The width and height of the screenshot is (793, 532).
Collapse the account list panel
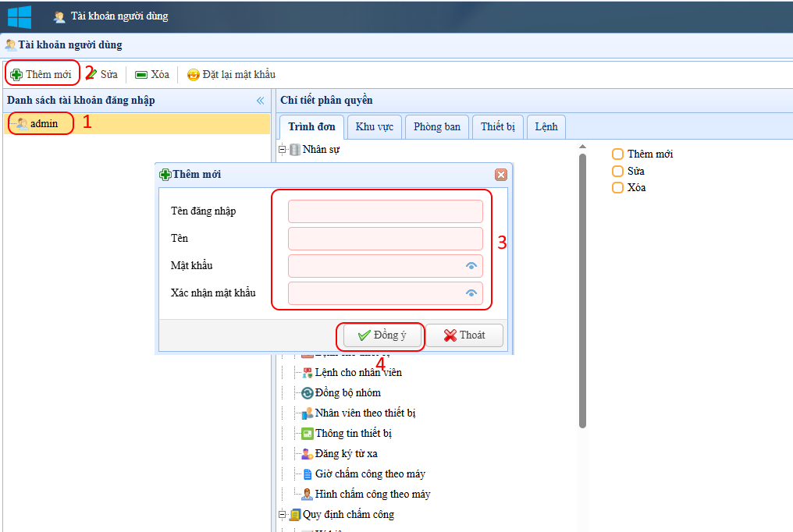coord(261,101)
